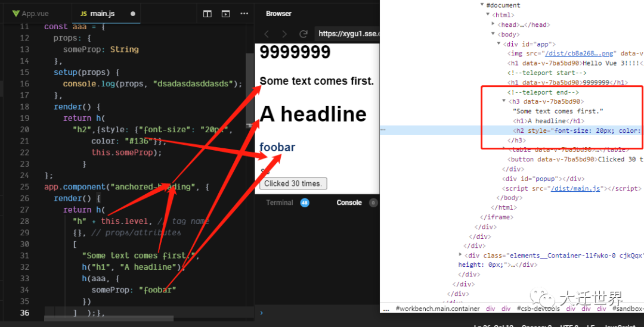Open the Terminal tab
Screen dimensions: 644x327
(x=280, y=203)
